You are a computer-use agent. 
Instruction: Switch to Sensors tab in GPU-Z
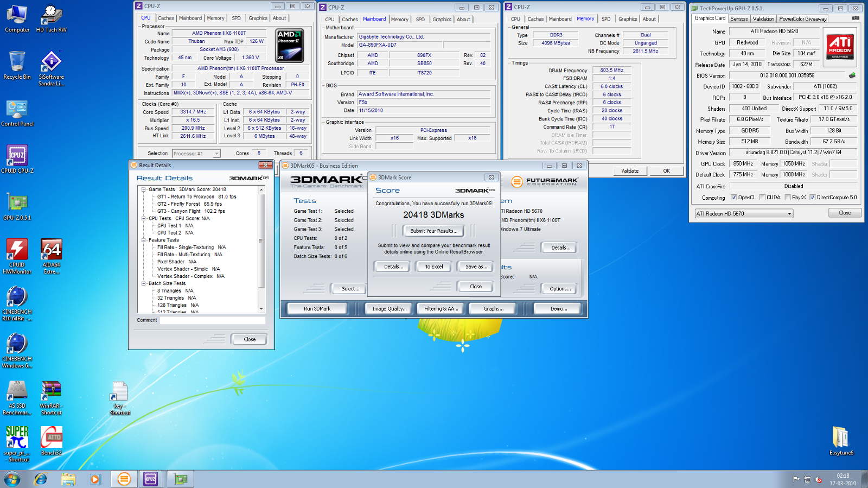click(x=739, y=18)
